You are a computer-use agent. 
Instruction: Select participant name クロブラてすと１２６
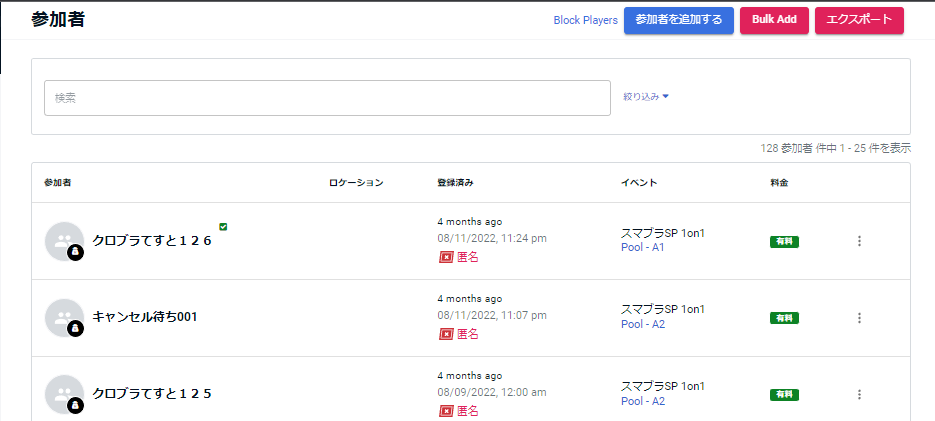click(x=152, y=241)
